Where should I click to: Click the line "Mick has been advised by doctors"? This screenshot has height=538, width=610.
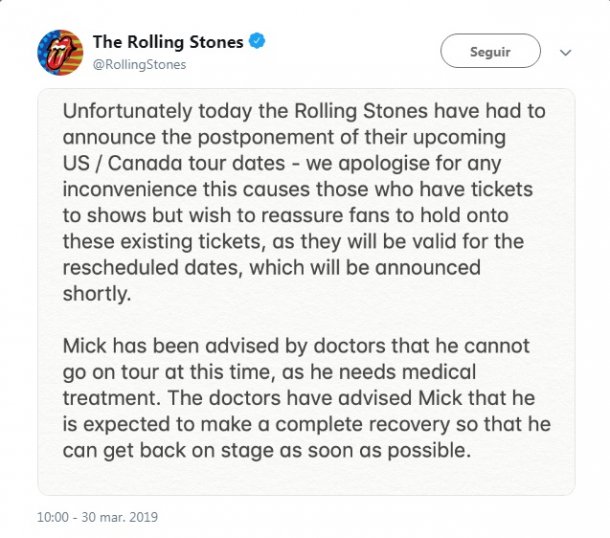click(x=296, y=346)
